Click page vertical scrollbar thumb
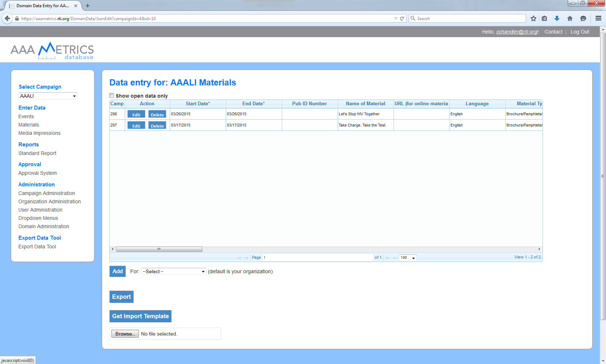Viewport: 606px width, 364px height. point(602,176)
